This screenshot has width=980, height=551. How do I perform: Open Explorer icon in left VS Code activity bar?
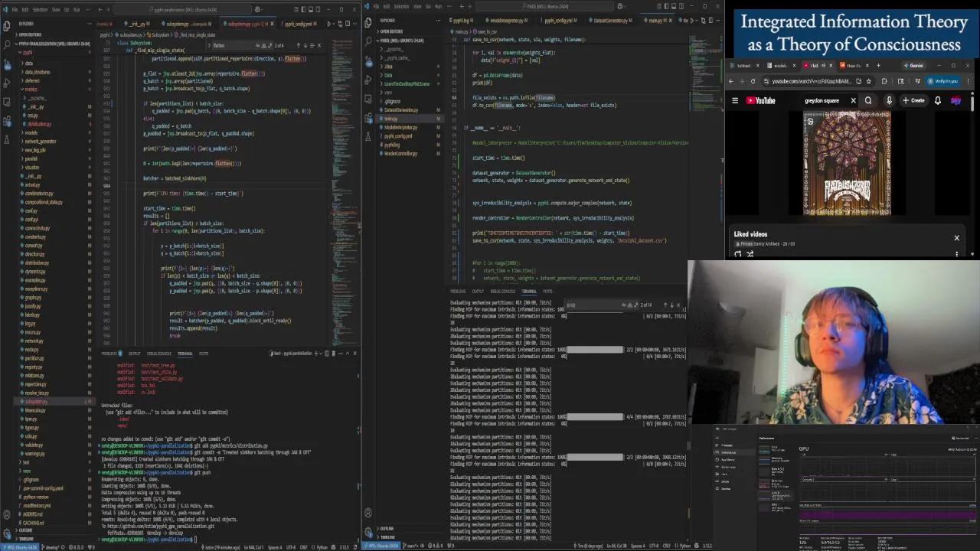6,24
